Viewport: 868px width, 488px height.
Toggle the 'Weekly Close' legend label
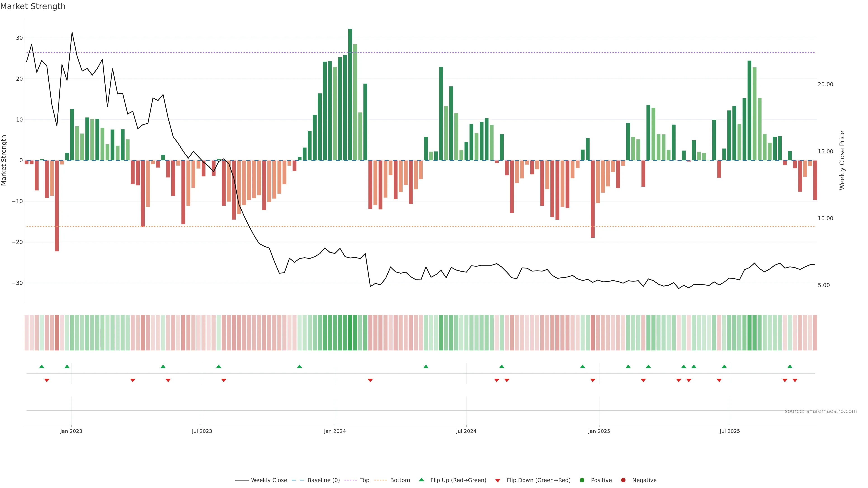(269, 480)
